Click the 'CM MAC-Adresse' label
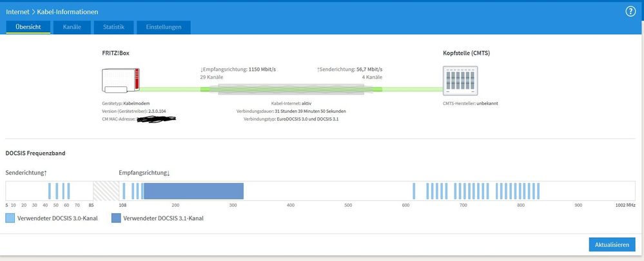 coord(119,119)
